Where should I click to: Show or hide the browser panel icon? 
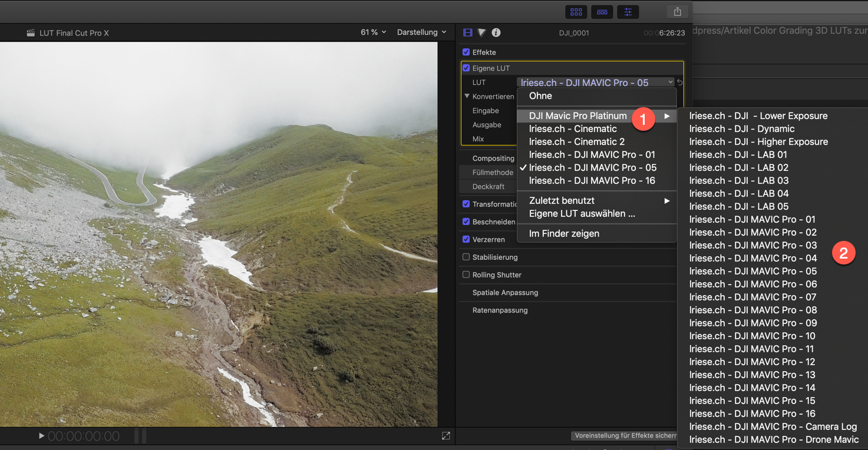point(576,12)
